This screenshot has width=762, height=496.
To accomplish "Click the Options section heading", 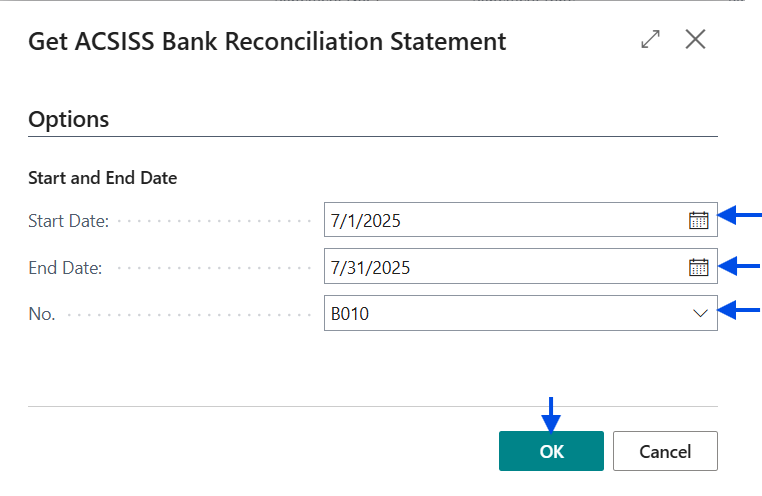I will 68,119.
